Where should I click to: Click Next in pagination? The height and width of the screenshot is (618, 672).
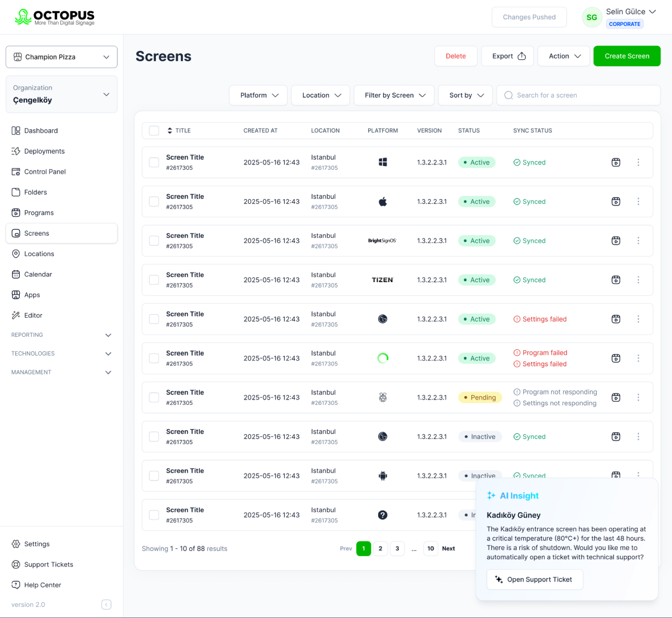tap(448, 549)
